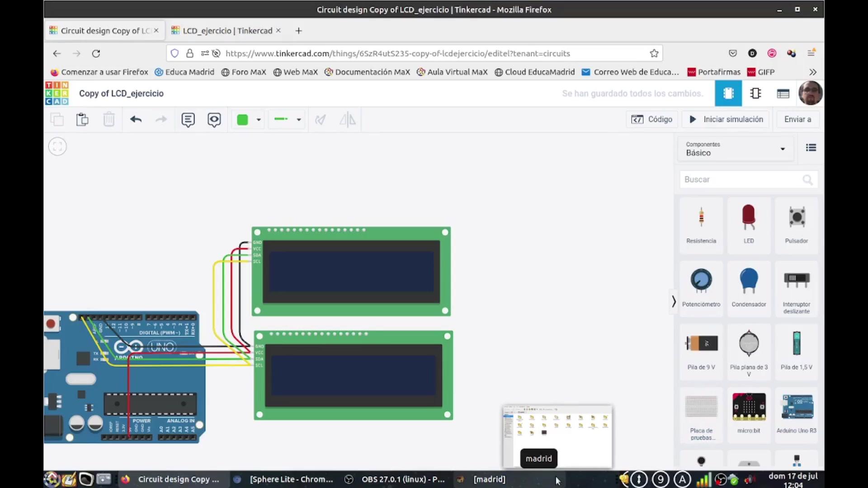Open the component list table view icon
Viewport: 868px width, 488px height.
coord(783,94)
